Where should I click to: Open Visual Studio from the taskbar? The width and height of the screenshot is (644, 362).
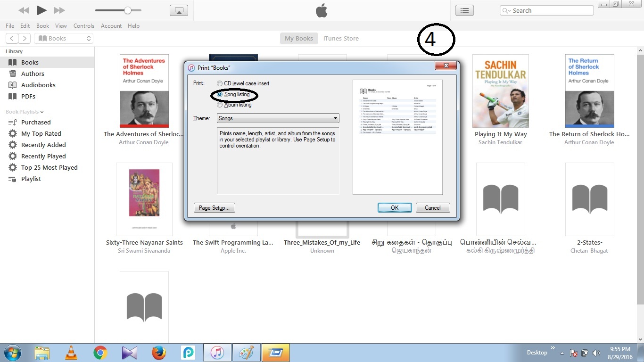[x=129, y=353]
